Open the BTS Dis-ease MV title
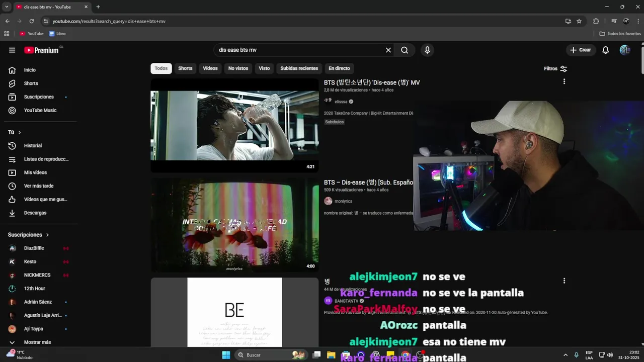Viewport: 644px width, 362px height. pos(372,82)
